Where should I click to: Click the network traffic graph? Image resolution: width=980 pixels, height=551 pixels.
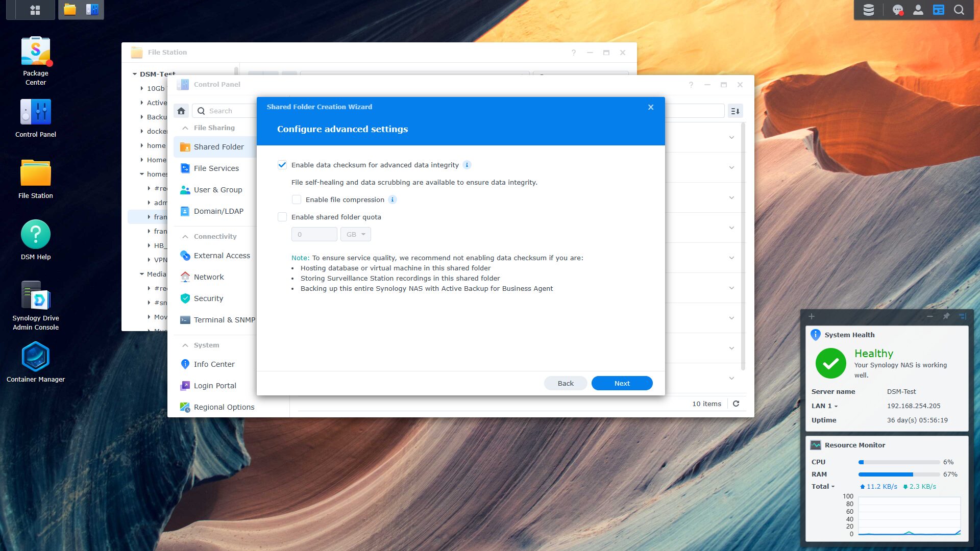tap(910, 516)
